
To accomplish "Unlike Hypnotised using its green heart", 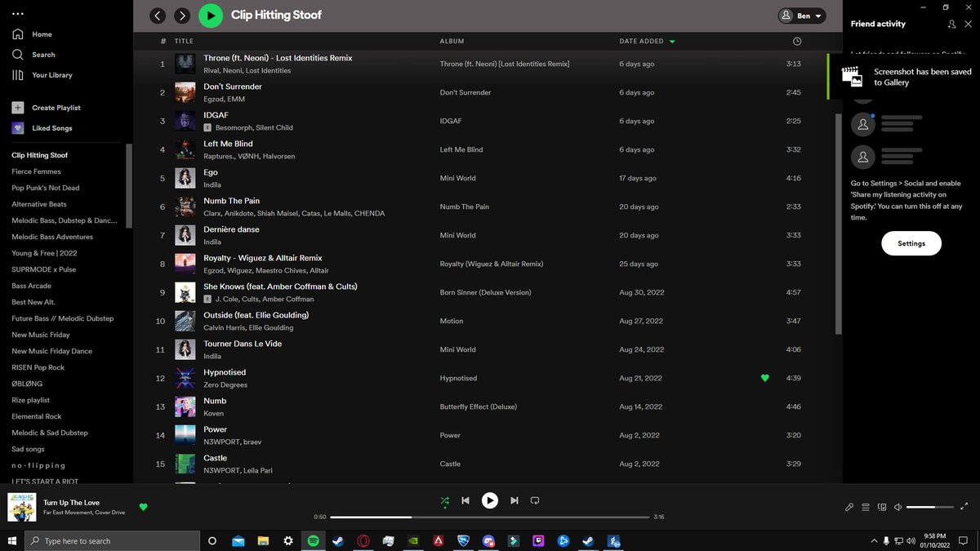I will 765,378.
